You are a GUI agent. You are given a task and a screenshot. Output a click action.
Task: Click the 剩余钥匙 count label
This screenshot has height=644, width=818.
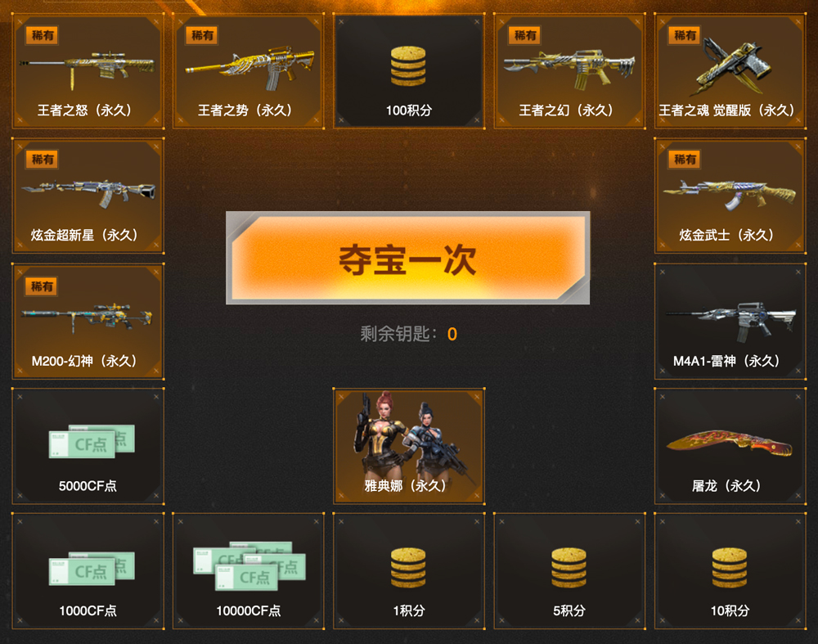[408, 334]
